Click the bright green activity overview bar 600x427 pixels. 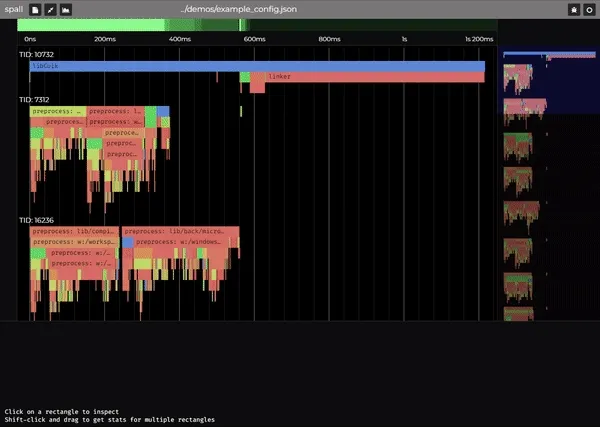click(x=91, y=25)
